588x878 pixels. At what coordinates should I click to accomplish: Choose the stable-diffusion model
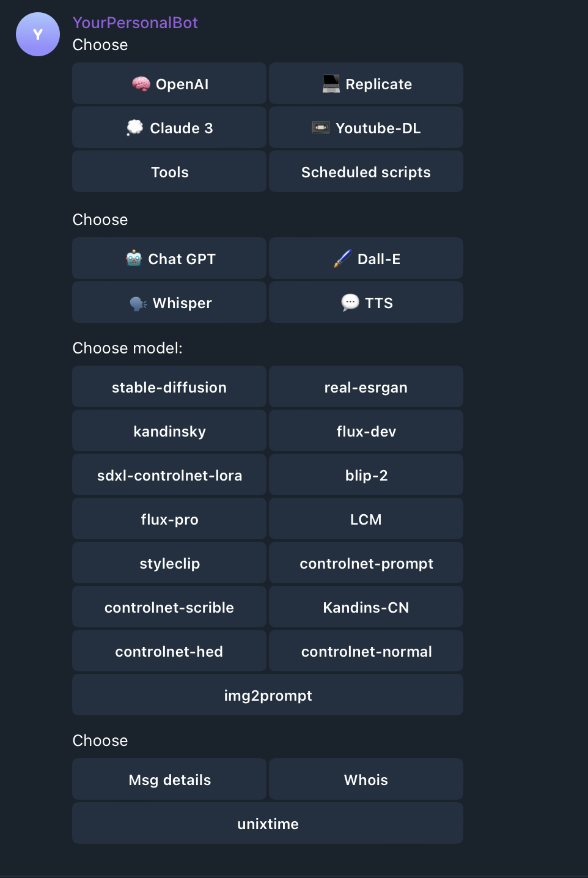point(169,387)
